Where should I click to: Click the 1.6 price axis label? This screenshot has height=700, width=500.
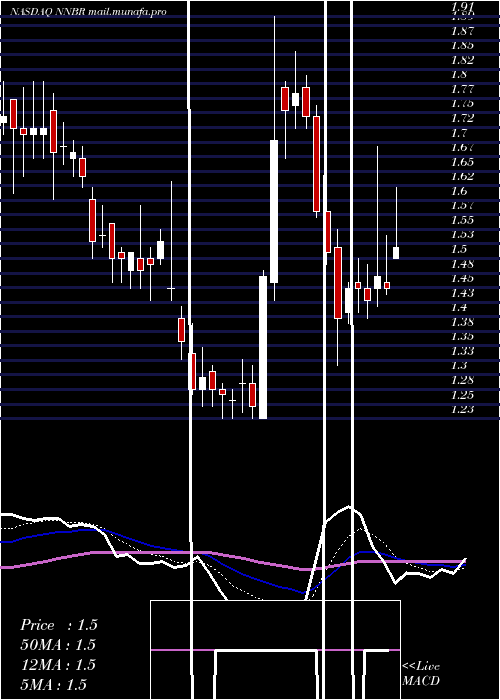pos(459,191)
